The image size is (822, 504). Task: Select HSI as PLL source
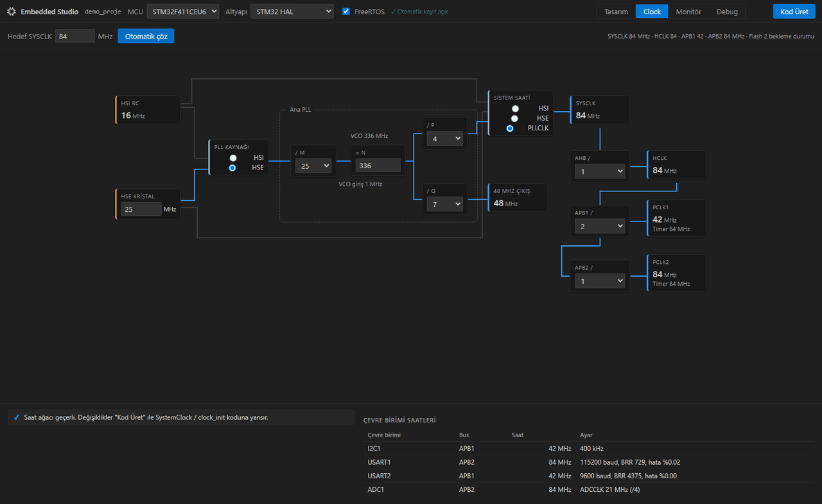233,157
